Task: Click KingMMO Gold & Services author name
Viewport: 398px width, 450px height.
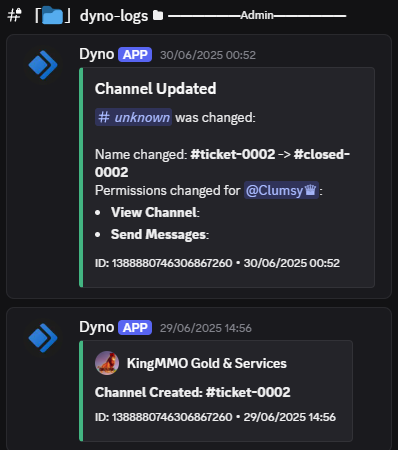Action: [207, 363]
